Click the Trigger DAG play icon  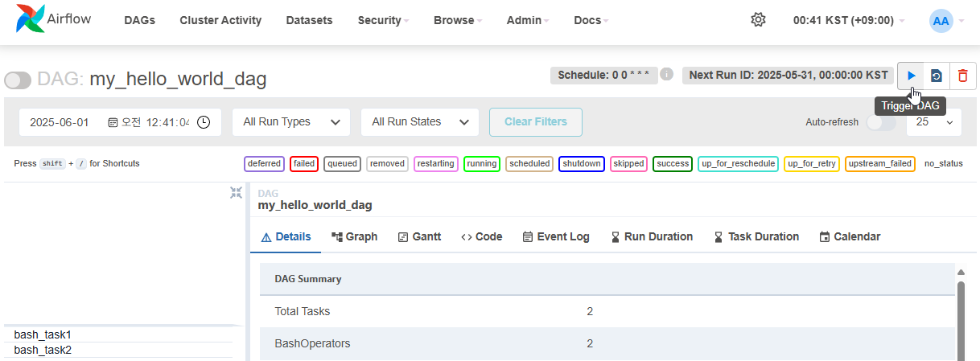(911, 76)
